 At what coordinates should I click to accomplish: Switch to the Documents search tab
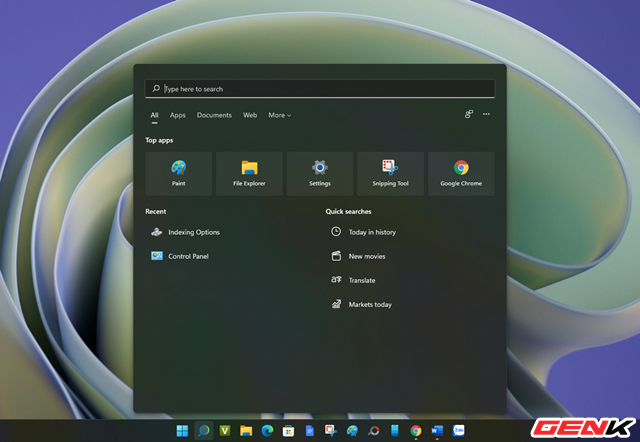click(214, 115)
